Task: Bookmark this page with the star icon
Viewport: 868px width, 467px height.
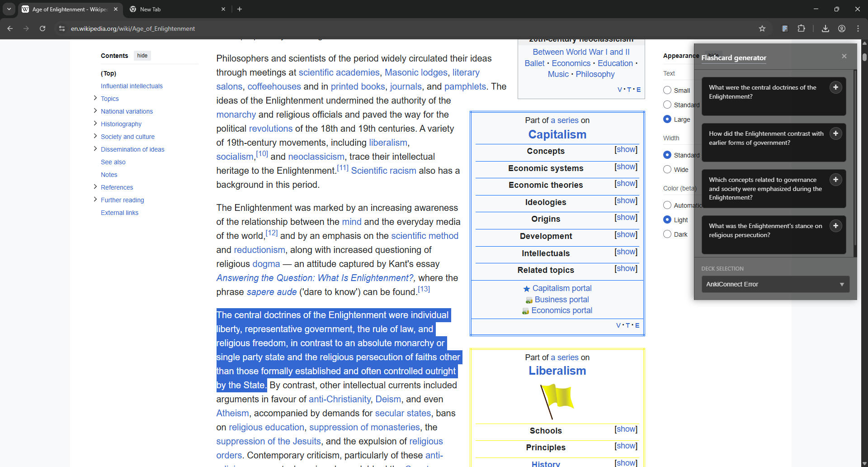Action: [762, 29]
